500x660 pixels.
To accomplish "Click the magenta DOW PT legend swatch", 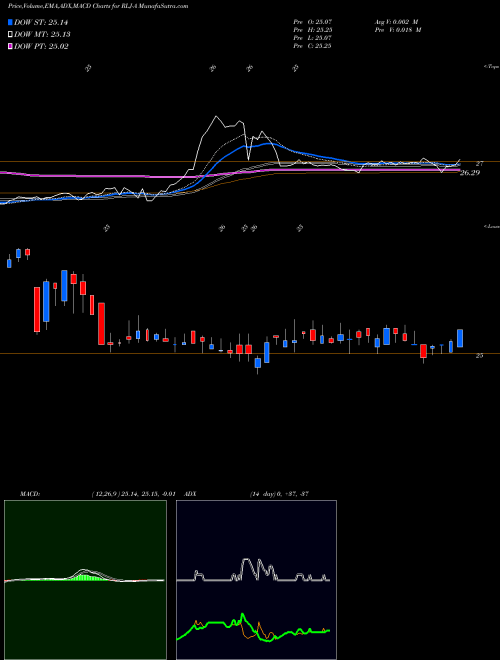I will (x=11, y=46).
